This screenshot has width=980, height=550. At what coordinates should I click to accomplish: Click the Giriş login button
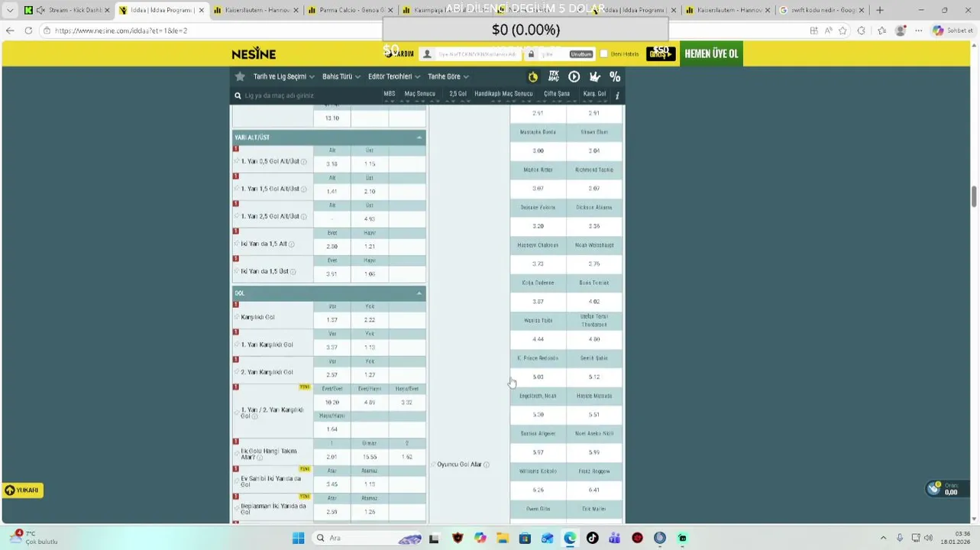pos(661,53)
